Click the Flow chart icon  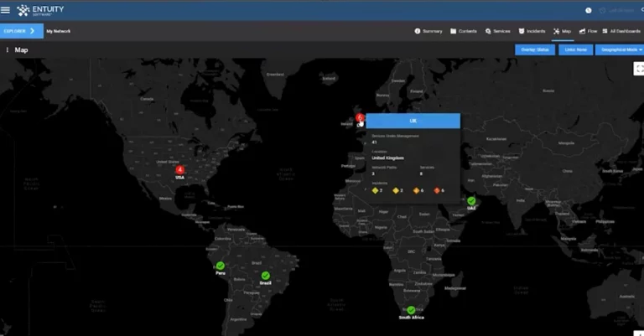(x=582, y=31)
